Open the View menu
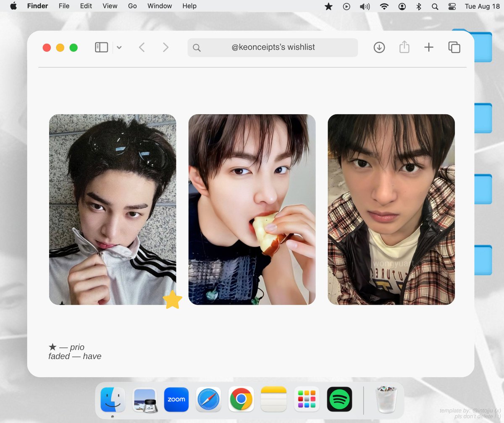 tap(110, 6)
